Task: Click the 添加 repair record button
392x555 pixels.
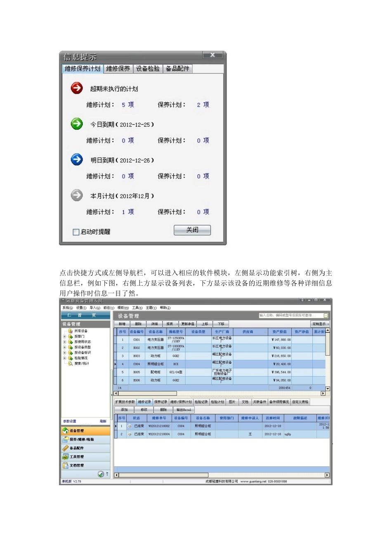Action: (x=124, y=410)
